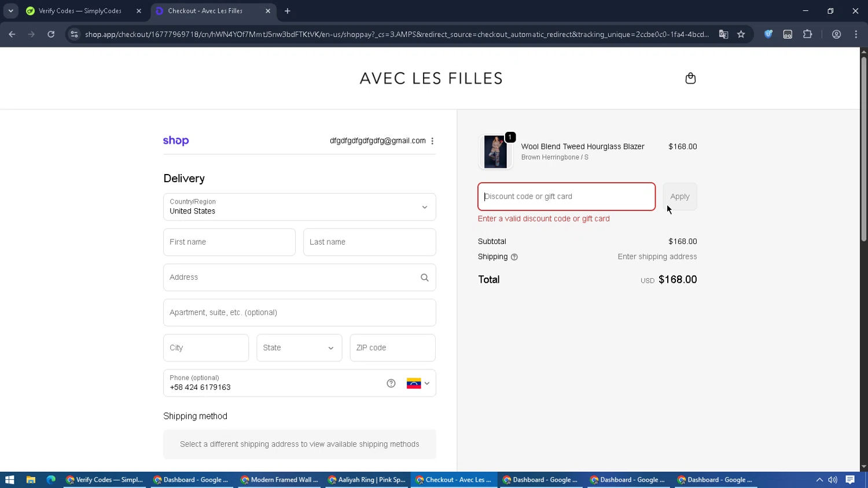Expand the Country/Region dropdown
This screenshot has width=868, height=488.
[299, 207]
